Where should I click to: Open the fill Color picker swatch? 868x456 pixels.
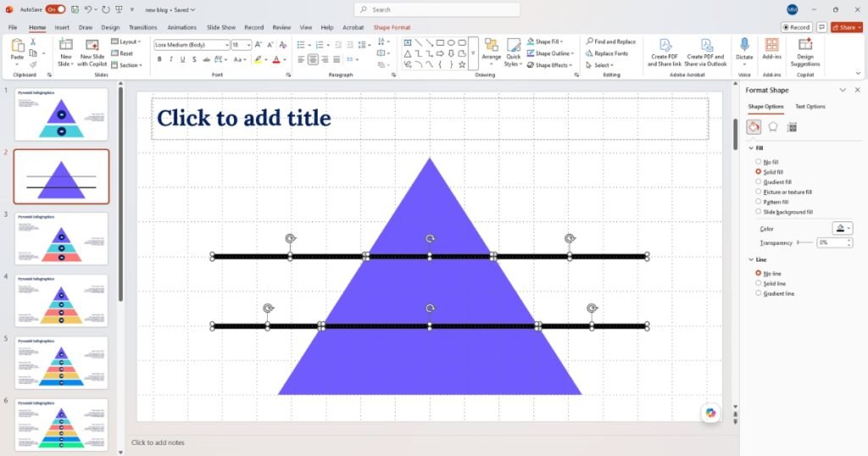843,228
